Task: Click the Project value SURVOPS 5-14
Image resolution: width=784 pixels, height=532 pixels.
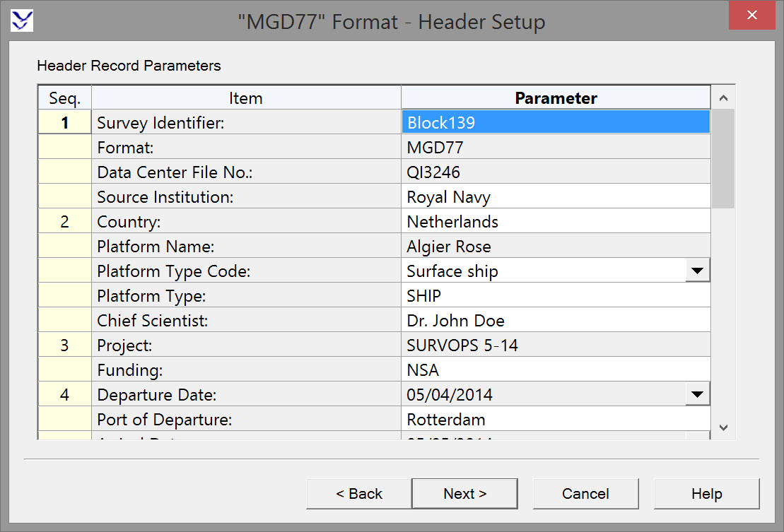Action: [x=555, y=345]
